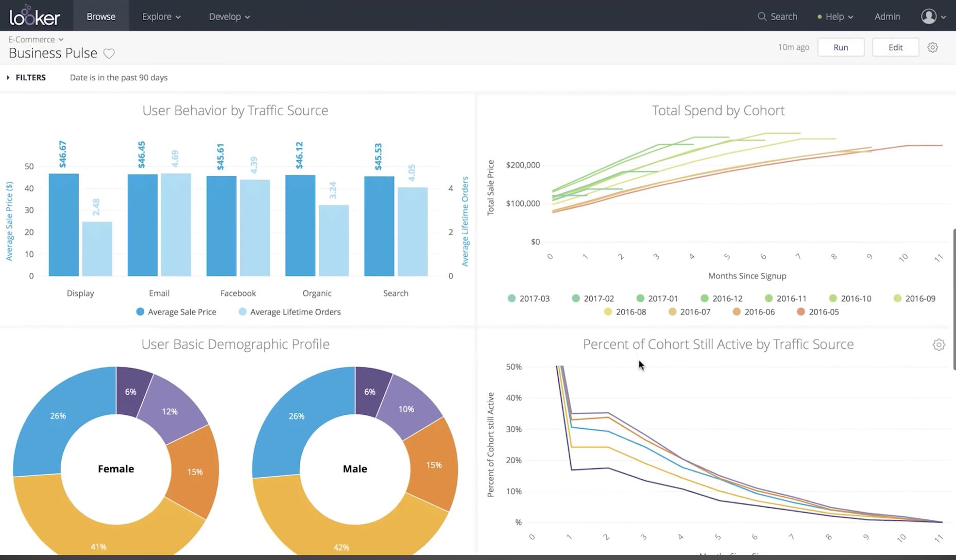Click the Looker logo
The height and width of the screenshot is (560, 956).
coord(35,16)
